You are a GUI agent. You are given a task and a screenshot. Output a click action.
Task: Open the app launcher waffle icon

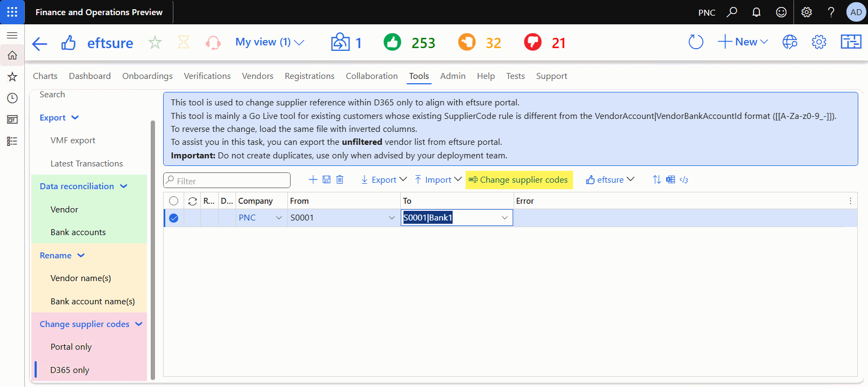point(12,12)
